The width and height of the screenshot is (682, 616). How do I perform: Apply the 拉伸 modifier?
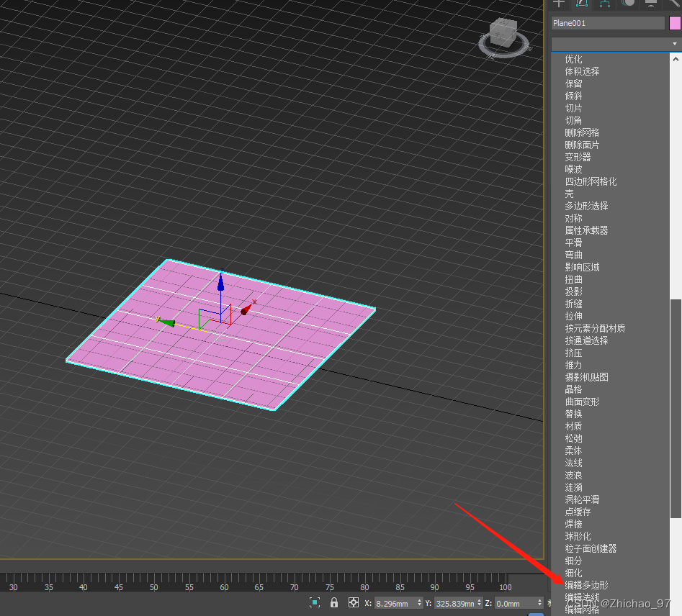[x=573, y=316]
